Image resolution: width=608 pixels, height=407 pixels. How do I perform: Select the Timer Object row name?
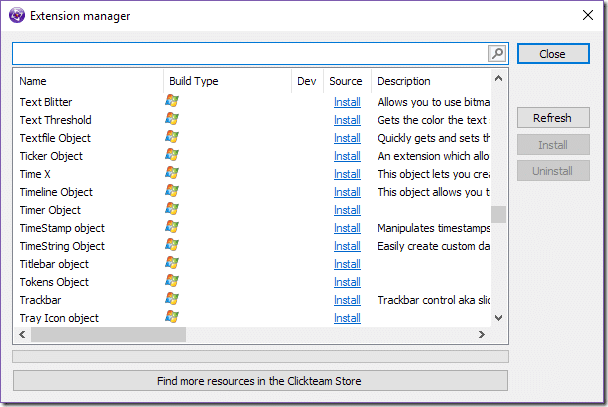[50, 210]
